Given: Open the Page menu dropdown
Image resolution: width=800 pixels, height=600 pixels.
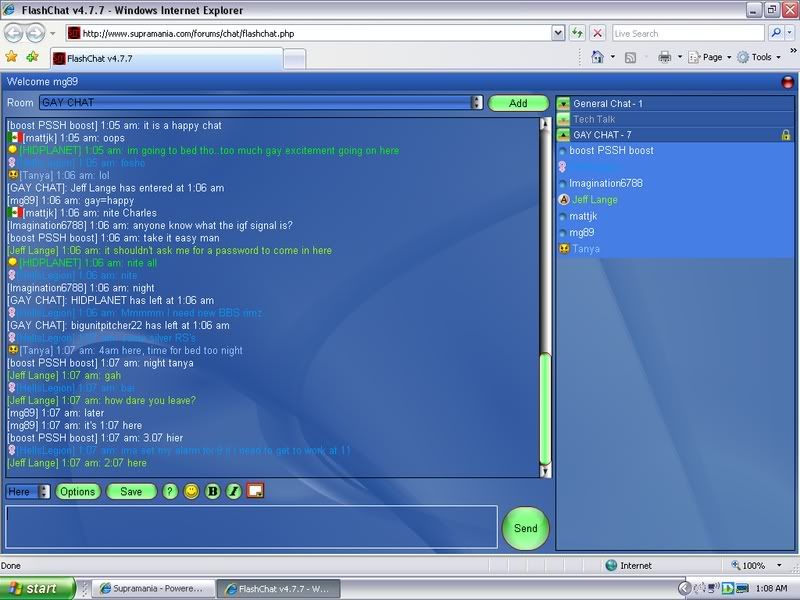Looking at the screenshot, I should tap(729, 57).
